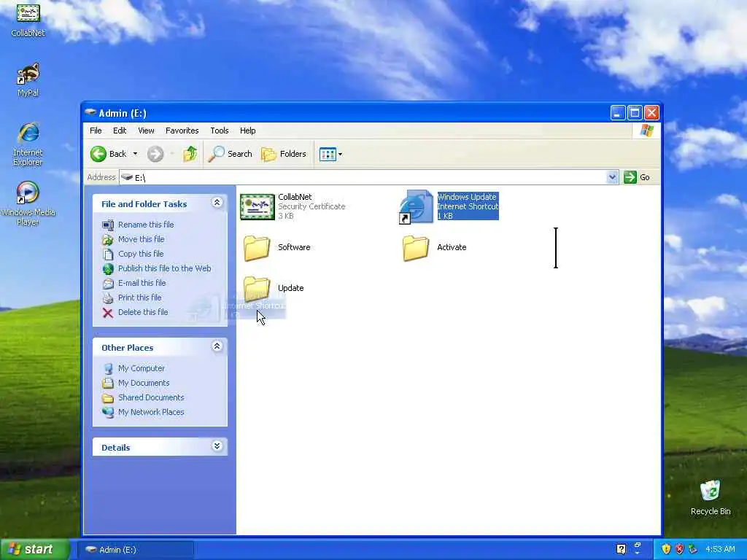Click Copy this file
Image resolution: width=747 pixels, height=560 pixels.
[x=141, y=254]
